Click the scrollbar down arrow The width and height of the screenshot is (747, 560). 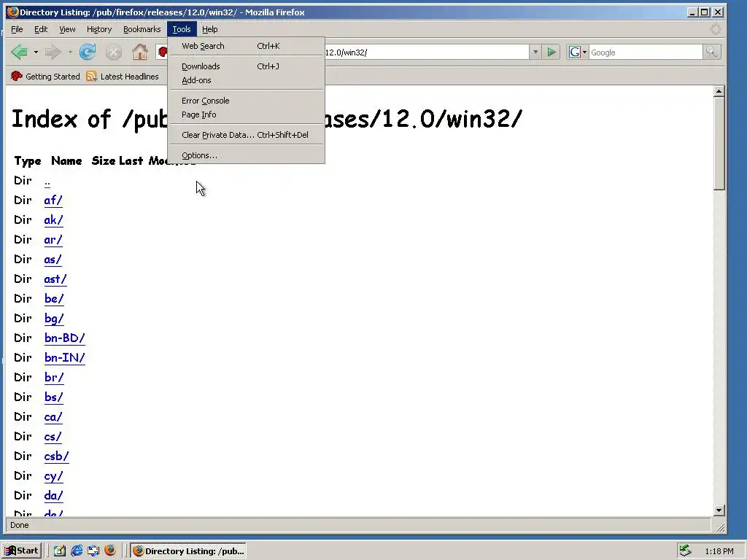point(719,510)
